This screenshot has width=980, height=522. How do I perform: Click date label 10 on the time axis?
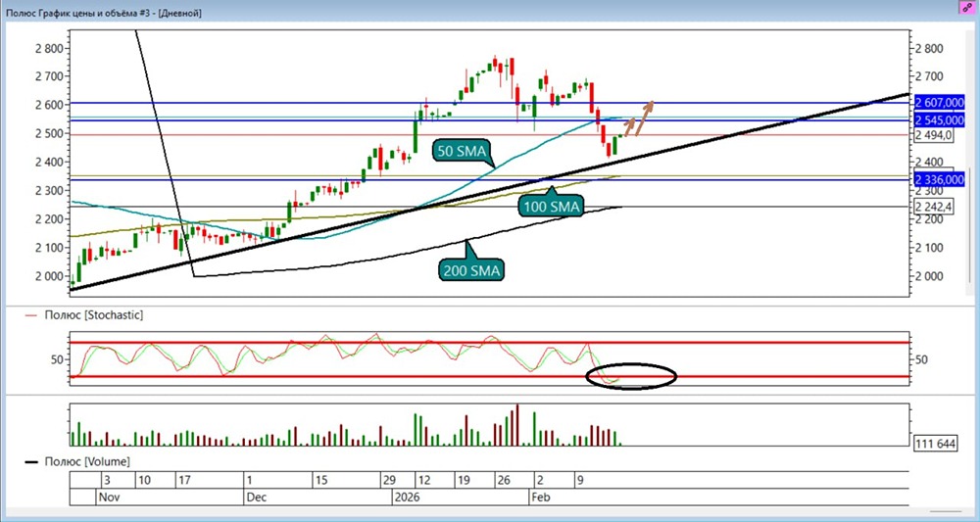point(144,481)
